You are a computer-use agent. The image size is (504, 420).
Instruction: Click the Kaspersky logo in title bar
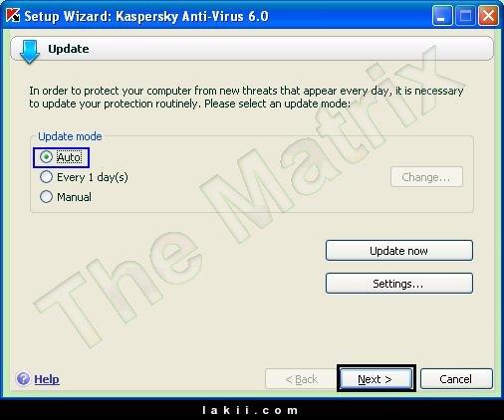coord(13,16)
